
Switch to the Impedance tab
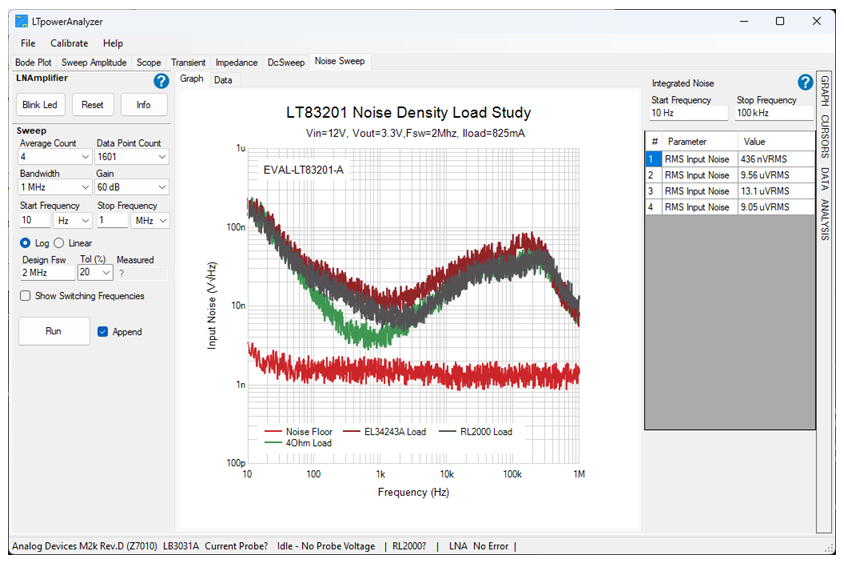(x=236, y=62)
